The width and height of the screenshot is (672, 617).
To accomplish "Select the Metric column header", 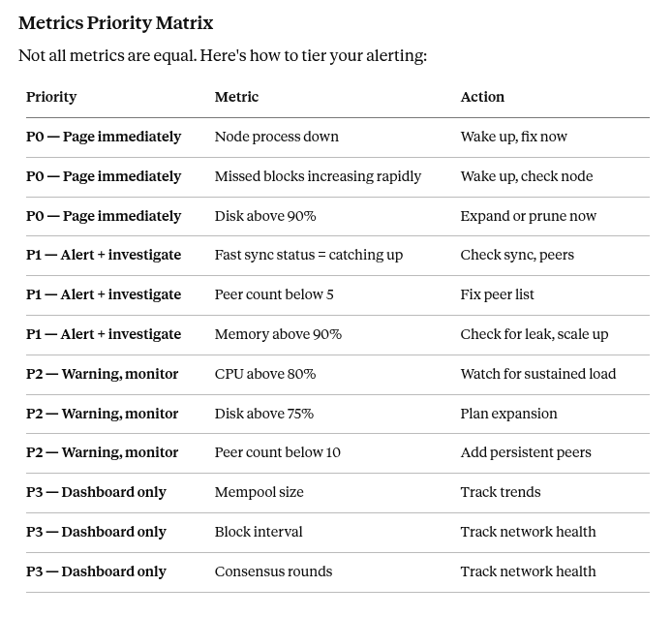I will 236,97.
